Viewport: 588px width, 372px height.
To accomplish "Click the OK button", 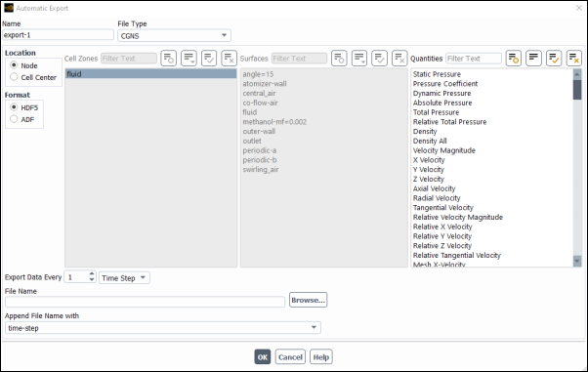I will (263, 357).
